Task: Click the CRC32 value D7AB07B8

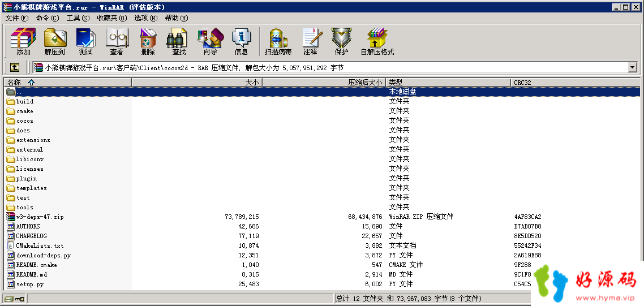Action: click(528, 226)
